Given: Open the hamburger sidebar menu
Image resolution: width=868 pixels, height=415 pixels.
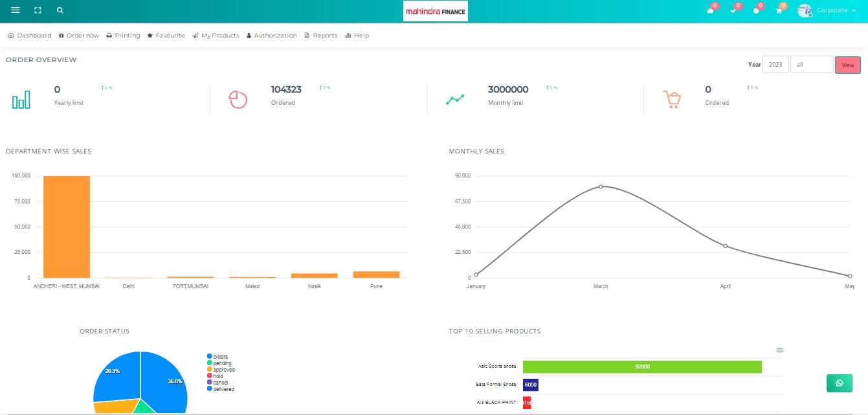Looking at the screenshot, I should pos(16,10).
